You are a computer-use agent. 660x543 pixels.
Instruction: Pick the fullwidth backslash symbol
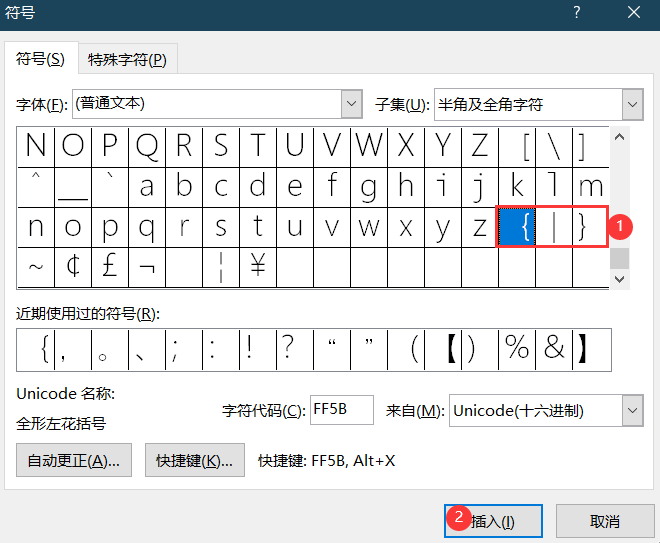pyautogui.click(x=554, y=147)
